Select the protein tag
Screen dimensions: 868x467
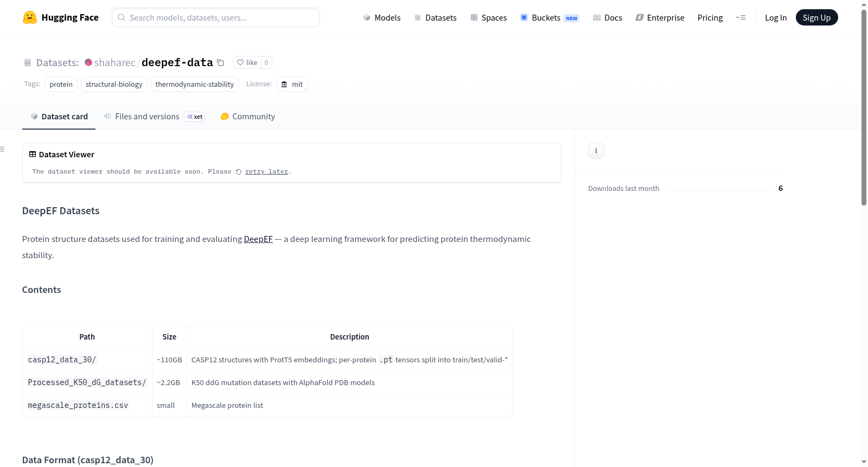coord(61,84)
